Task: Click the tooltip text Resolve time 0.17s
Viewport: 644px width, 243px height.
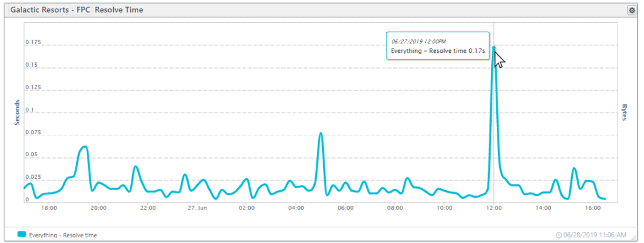Action: tap(457, 51)
